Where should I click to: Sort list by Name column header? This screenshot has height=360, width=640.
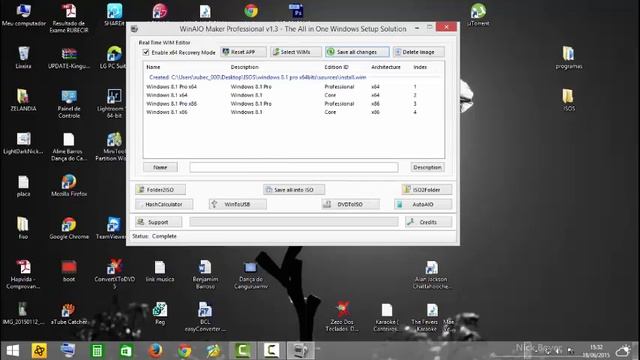pos(153,67)
